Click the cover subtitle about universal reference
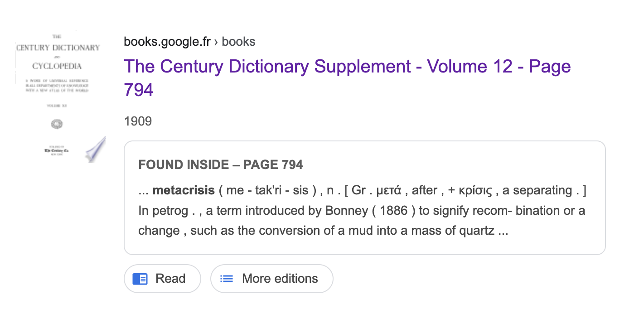Image resolution: width=644 pixels, height=319 pixels. (x=57, y=85)
